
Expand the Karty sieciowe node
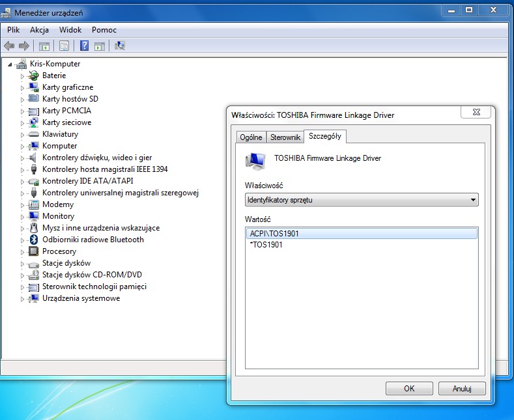coord(22,123)
